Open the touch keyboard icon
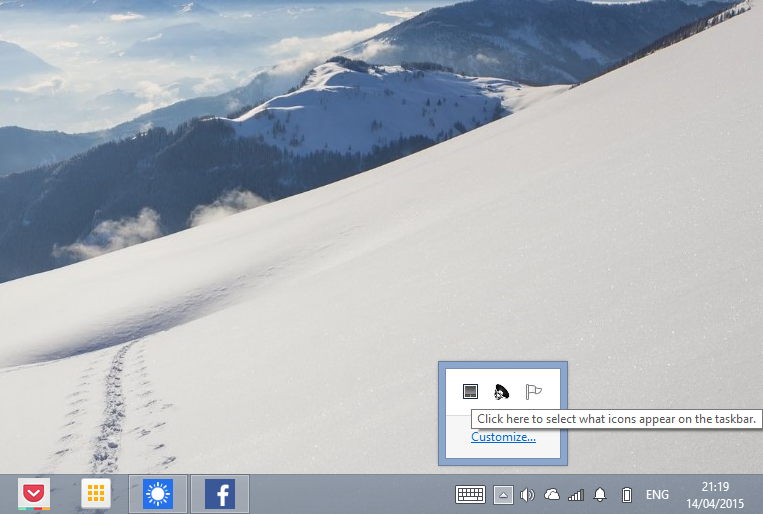This screenshot has width=763, height=514. pyautogui.click(x=470, y=495)
